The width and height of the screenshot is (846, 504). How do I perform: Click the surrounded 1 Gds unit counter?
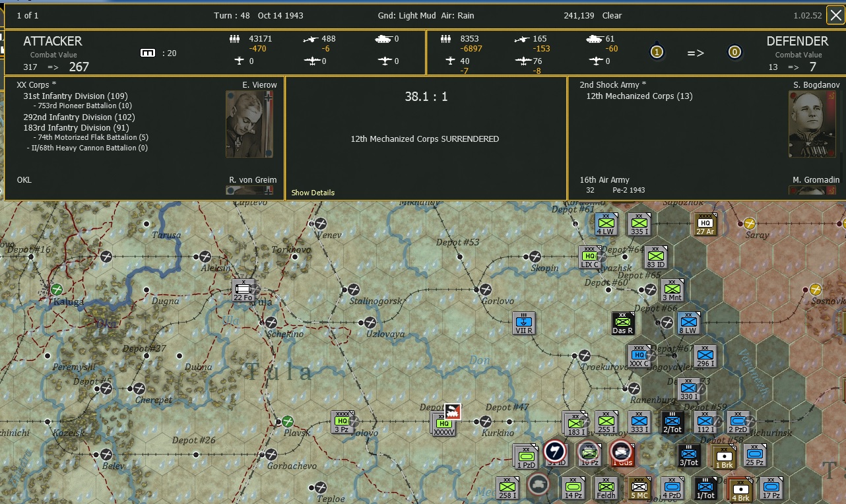coord(622,454)
